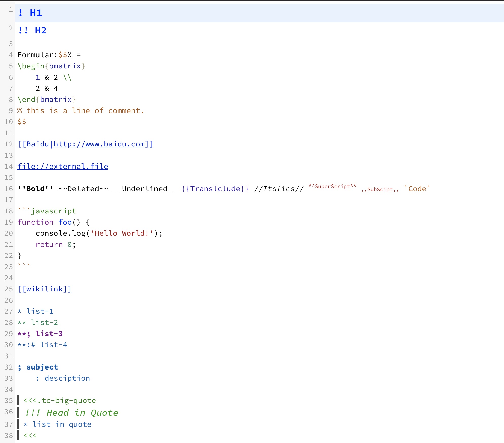Click line number 16 in gutter
Viewport: 504px width, 443px height.
pos(9,189)
